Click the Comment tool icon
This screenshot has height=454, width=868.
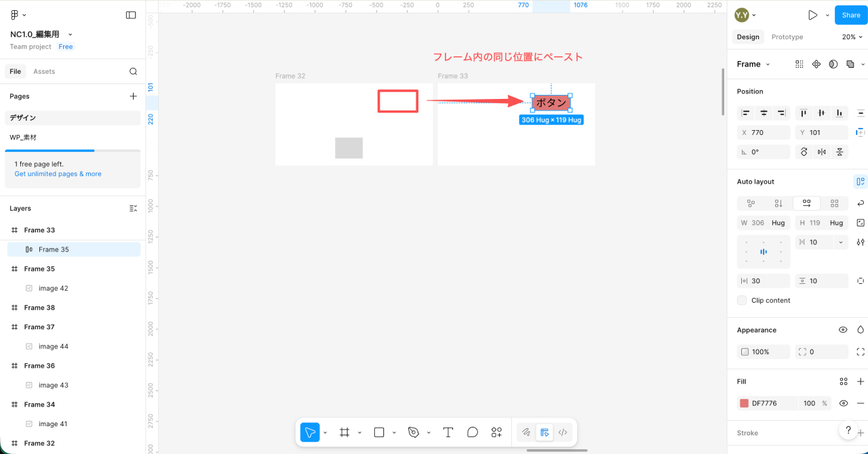coord(473,432)
